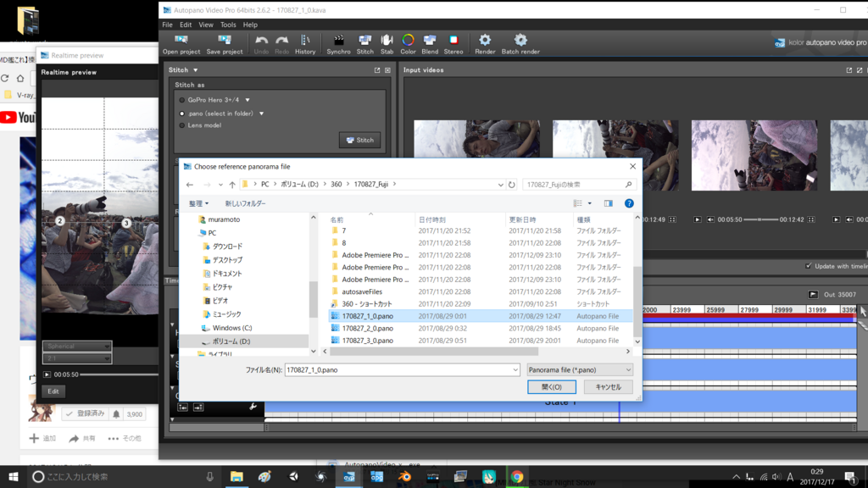Click the first input video thumbnail
This screenshot has width=868, height=488.
(476, 156)
